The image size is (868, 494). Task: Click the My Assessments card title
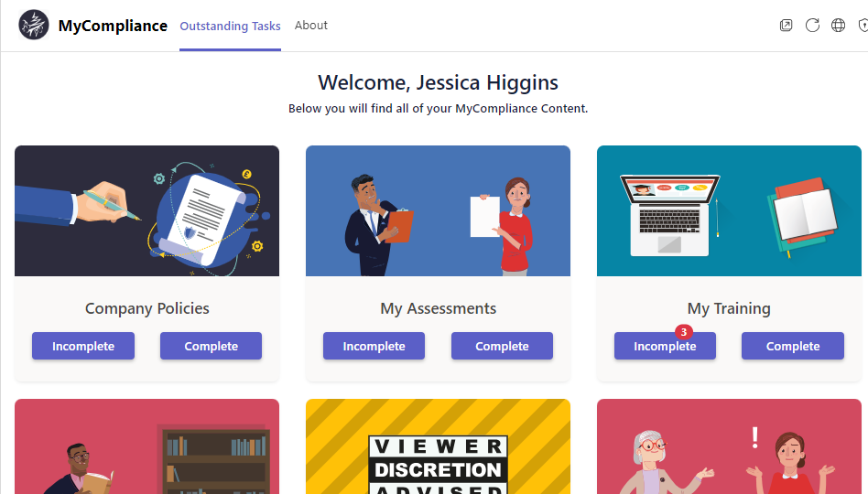438,308
